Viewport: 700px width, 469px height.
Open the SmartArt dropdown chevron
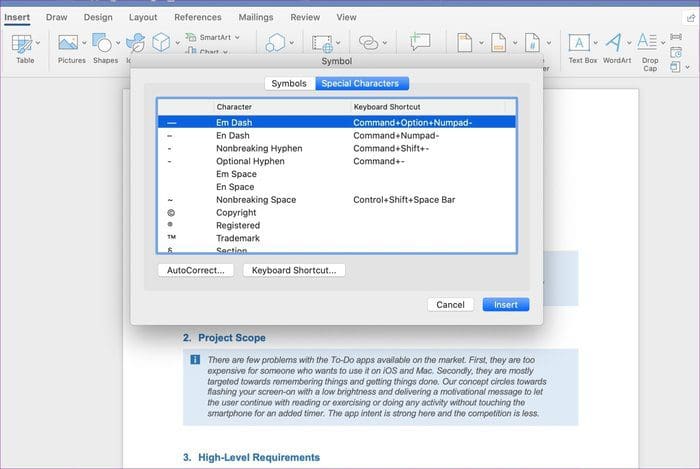tap(237, 37)
